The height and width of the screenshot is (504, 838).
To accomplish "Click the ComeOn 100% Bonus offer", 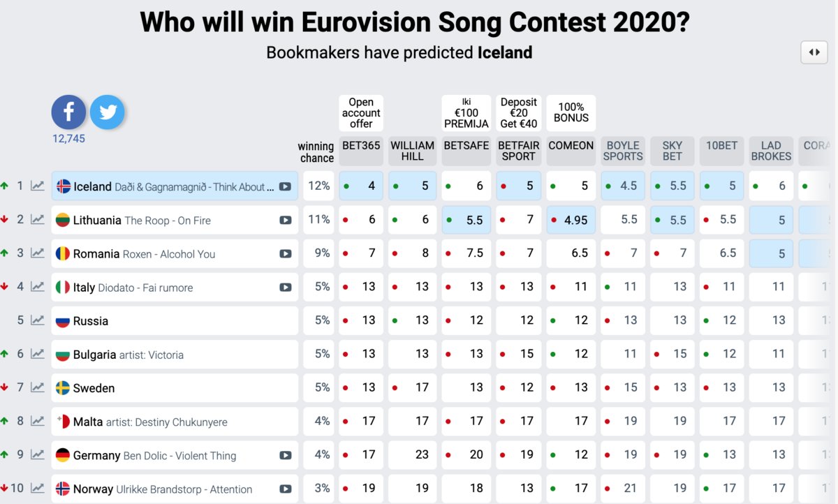I will (571, 113).
